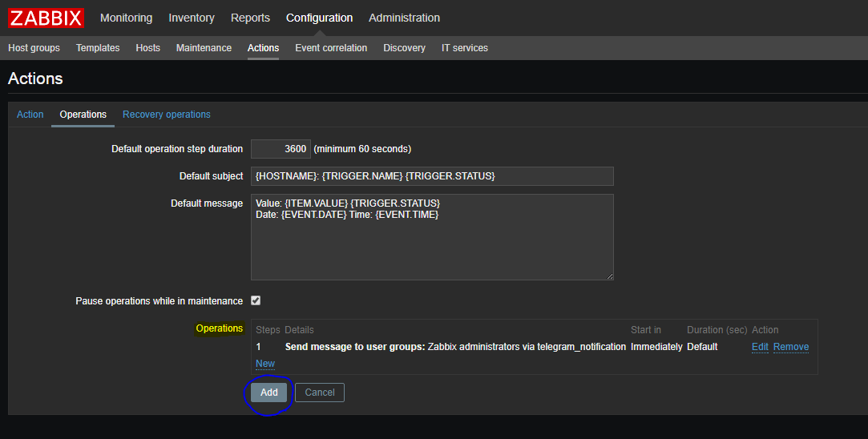
Task: Click the step duration field showing 3600
Action: tap(281, 149)
